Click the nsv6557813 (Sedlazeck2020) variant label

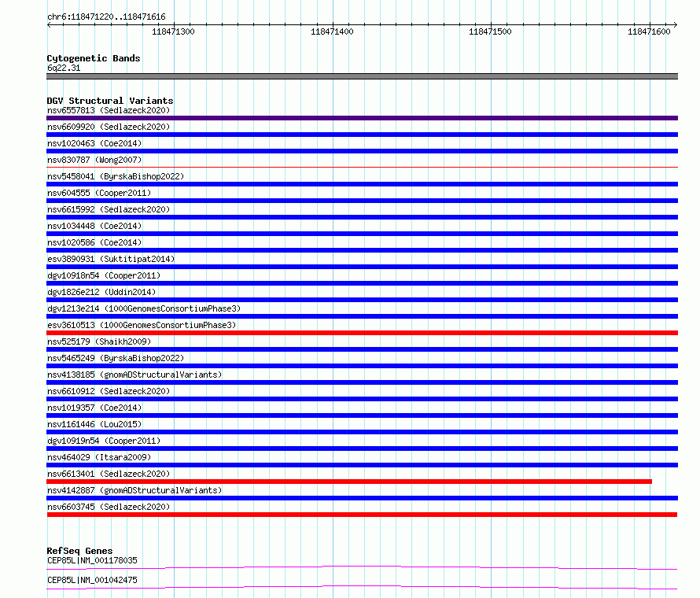(109, 110)
